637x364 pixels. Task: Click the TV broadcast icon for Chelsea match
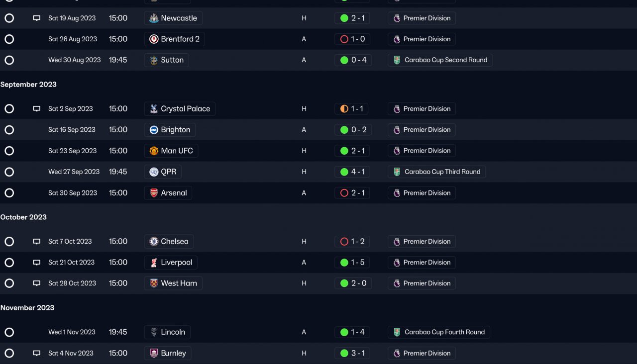(36, 242)
